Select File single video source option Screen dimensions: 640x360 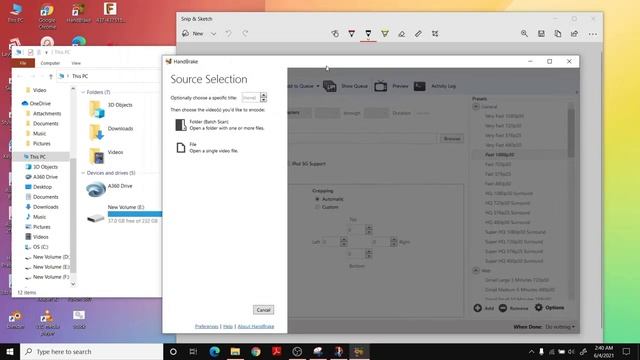tap(207, 147)
